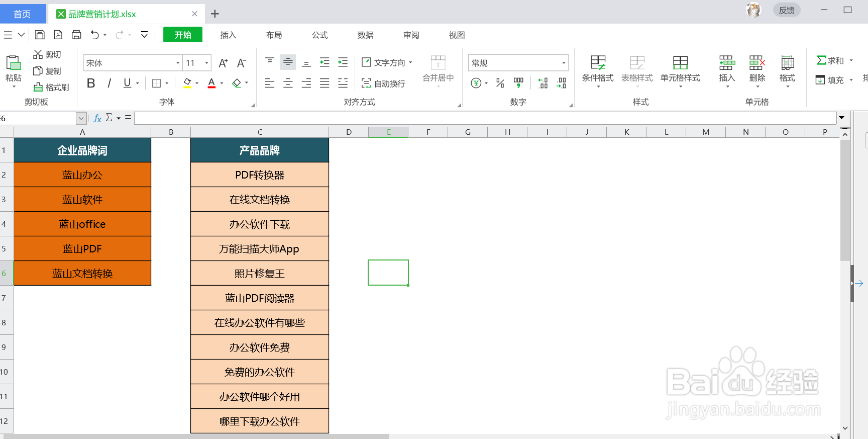The height and width of the screenshot is (439, 868).
Task: Click the user avatar icon
Action: 753,10
